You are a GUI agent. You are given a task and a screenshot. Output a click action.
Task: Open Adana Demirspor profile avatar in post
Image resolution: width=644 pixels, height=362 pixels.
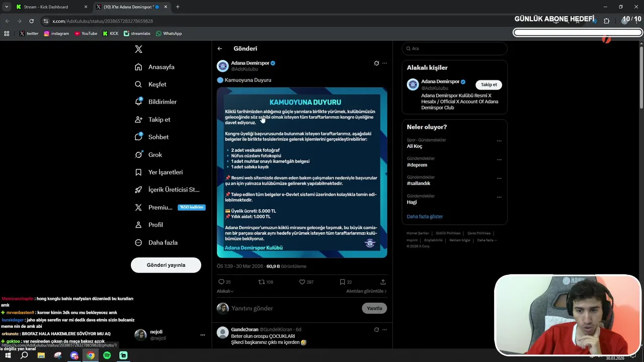coord(223,66)
